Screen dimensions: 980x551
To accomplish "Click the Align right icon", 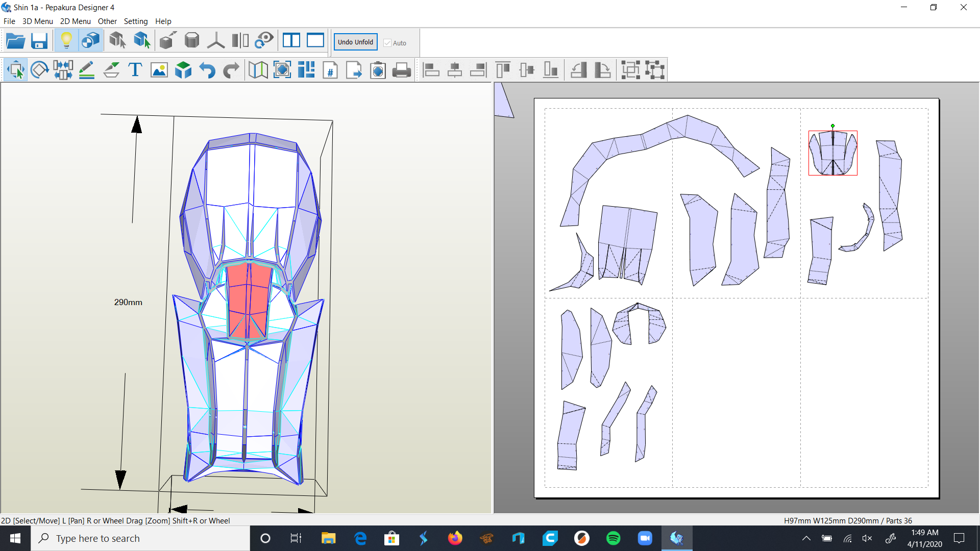I will pyautogui.click(x=479, y=70).
